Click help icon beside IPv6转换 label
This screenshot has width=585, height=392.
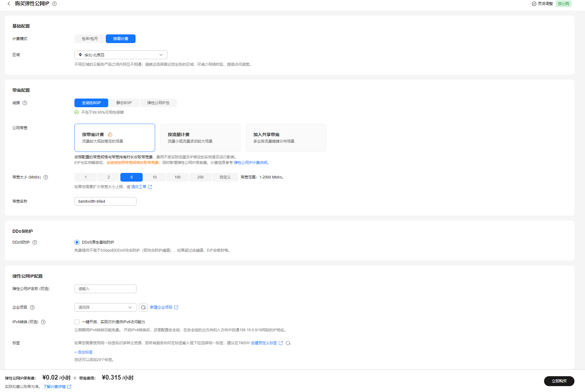pos(43,322)
